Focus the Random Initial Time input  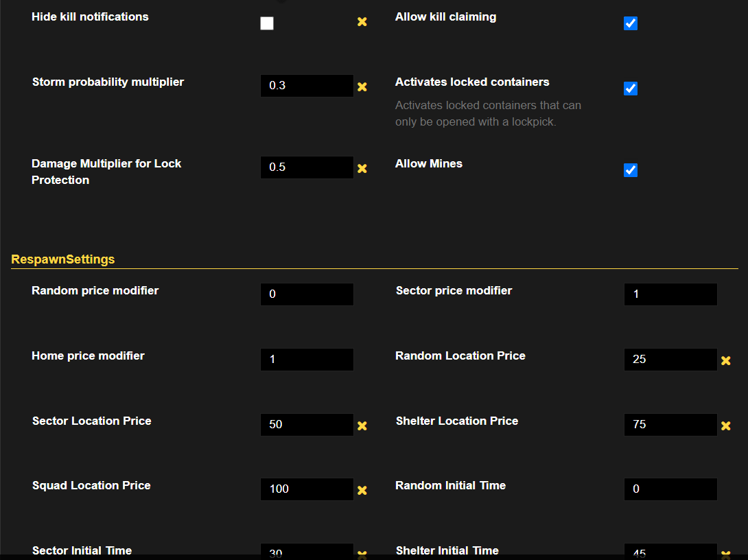670,489
